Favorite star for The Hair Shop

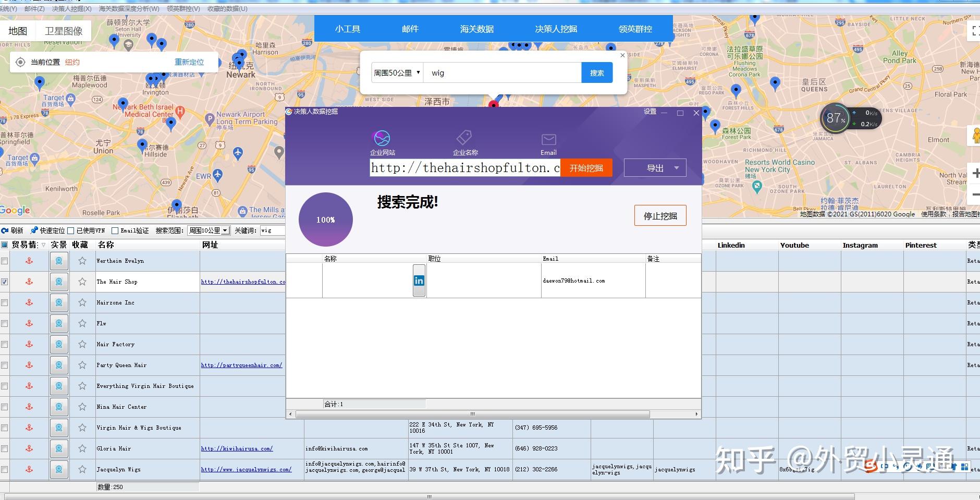pyautogui.click(x=82, y=282)
